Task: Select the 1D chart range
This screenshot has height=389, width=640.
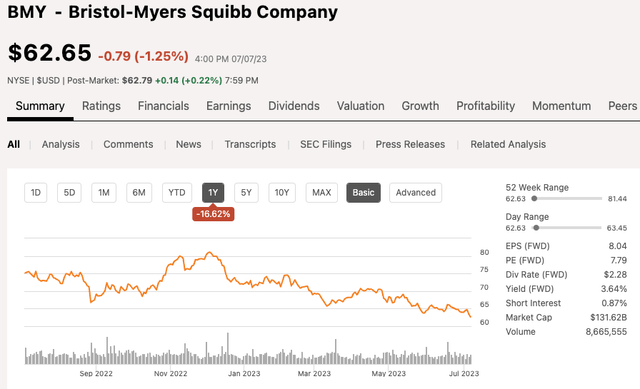Action: pyautogui.click(x=36, y=193)
